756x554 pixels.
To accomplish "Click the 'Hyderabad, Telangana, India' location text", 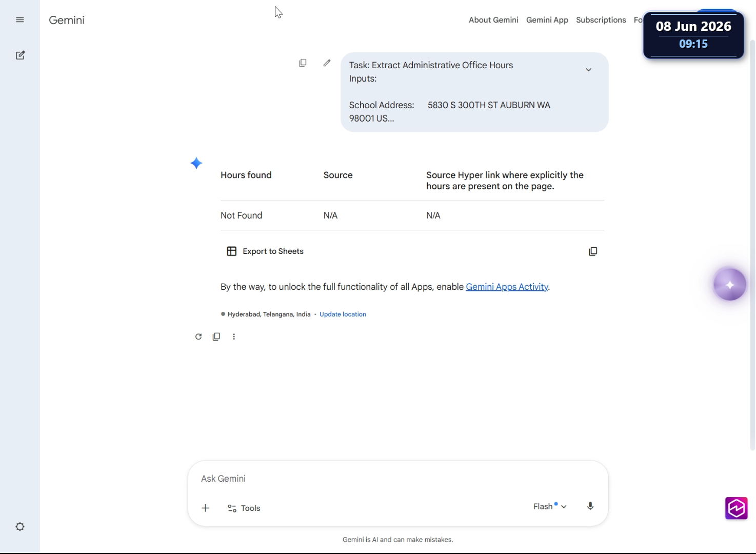I will 269,314.
